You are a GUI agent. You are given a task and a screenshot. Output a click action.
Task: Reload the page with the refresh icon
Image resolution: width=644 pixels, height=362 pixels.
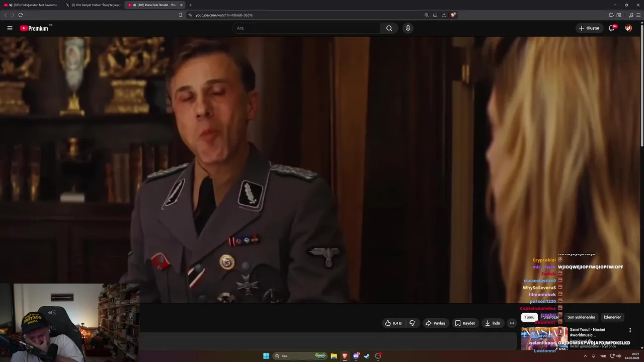(x=21, y=15)
